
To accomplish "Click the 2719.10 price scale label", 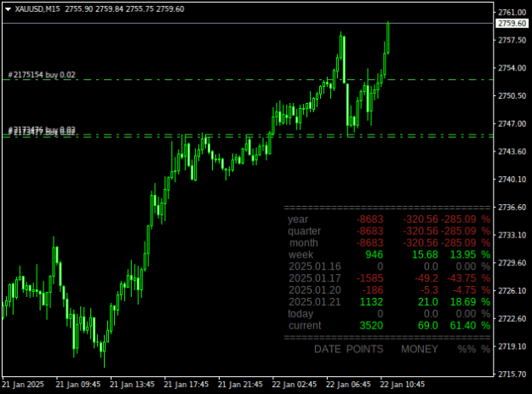I will tap(512, 346).
